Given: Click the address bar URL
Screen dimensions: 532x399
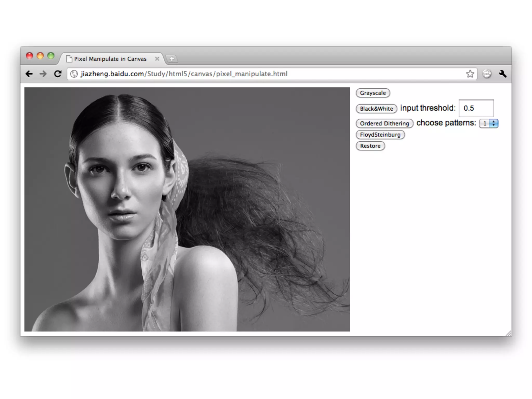Looking at the screenshot, I should point(184,74).
